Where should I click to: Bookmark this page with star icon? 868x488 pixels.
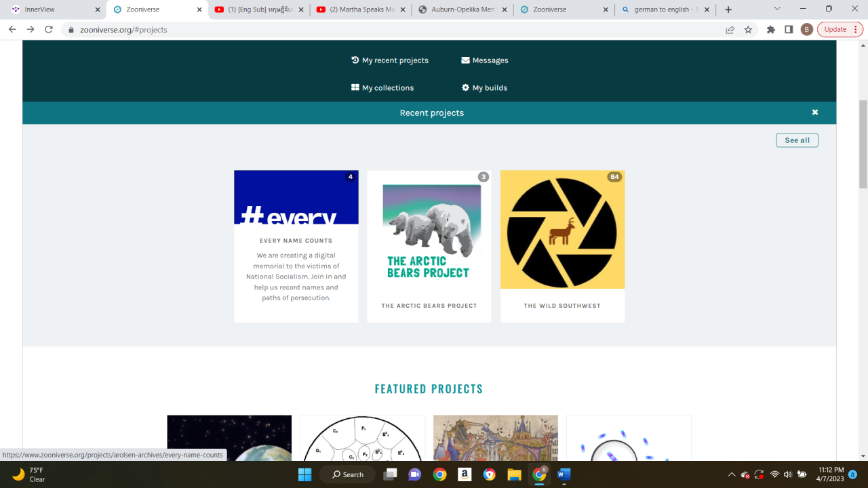pos(748,29)
